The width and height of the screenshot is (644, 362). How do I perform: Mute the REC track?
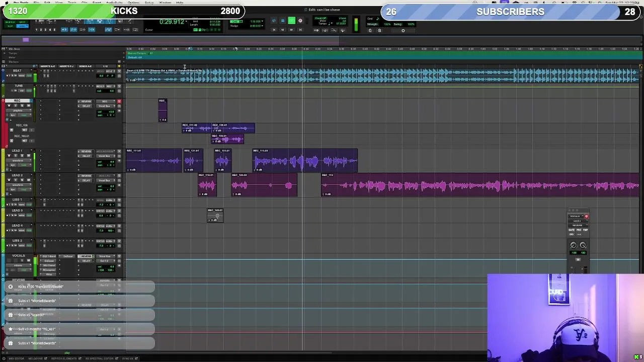pos(29,106)
